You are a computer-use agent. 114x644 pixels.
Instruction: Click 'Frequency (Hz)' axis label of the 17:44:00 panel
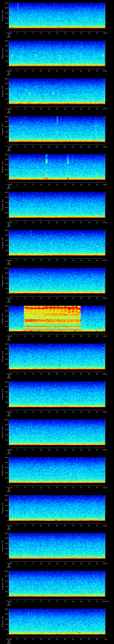point(3,16)
